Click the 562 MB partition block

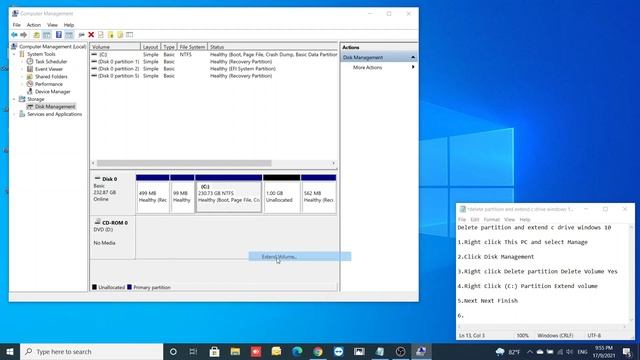click(319, 194)
